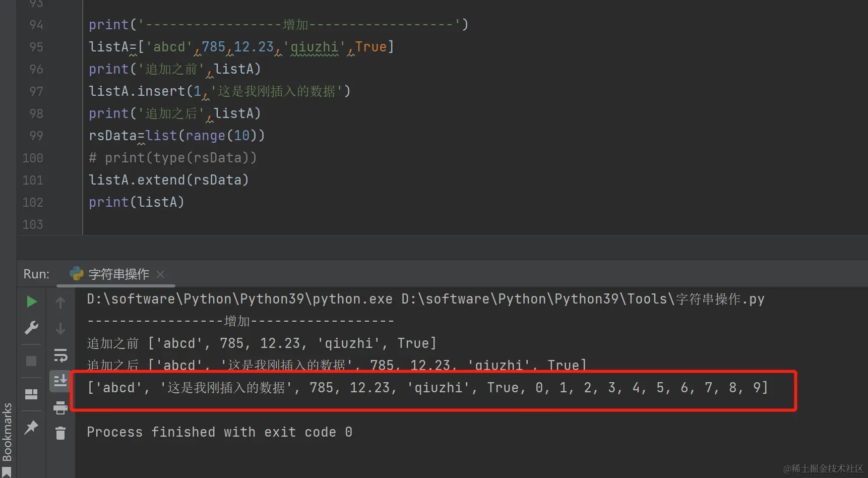Click line number 99 in gutter

coord(36,136)
